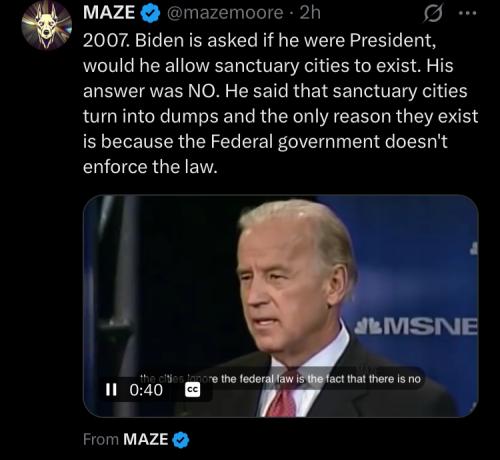
Task: Click the Grok explain icon on the post
Action: (433, 14)
